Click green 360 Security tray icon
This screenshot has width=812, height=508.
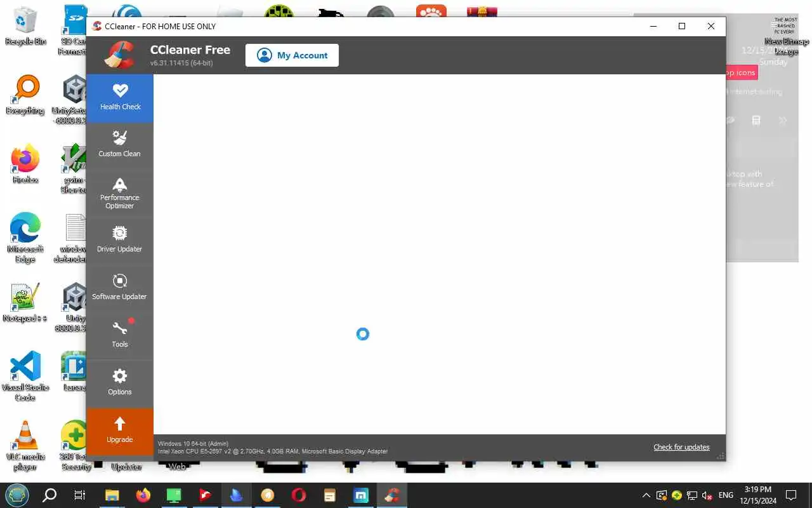pos(677,495)
